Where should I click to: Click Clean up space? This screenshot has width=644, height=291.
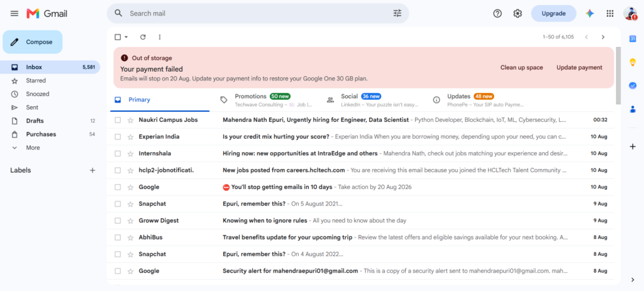521,68
